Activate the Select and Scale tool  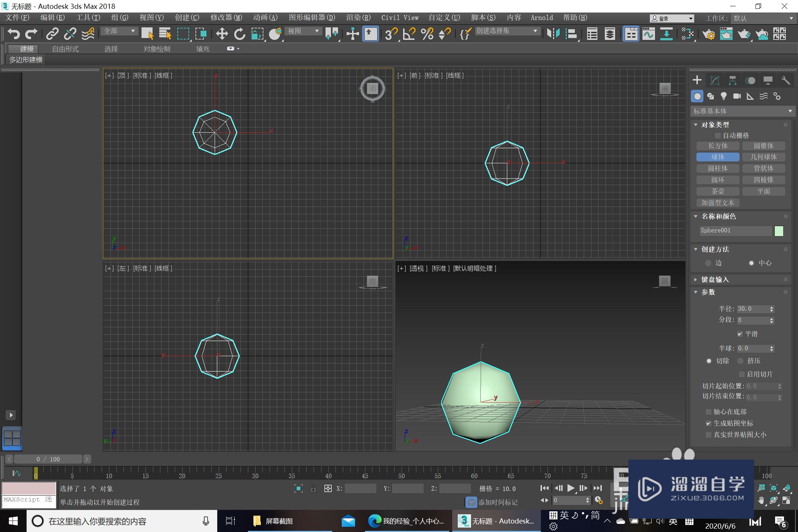tap(258, 34)
